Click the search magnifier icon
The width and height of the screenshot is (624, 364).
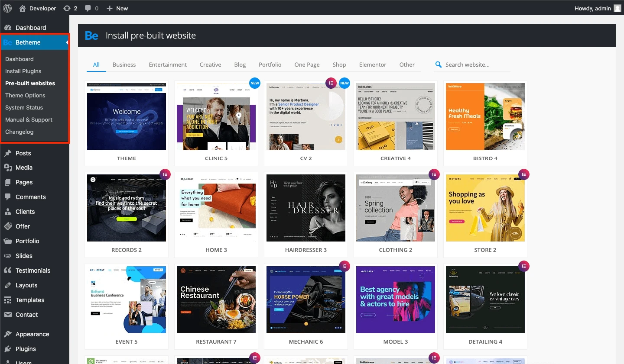[438, 64]
